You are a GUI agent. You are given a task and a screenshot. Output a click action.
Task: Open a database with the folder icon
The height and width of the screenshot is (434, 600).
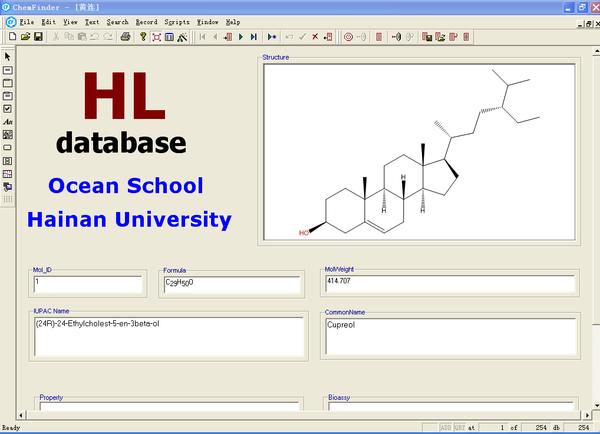[x=25, y=37]
